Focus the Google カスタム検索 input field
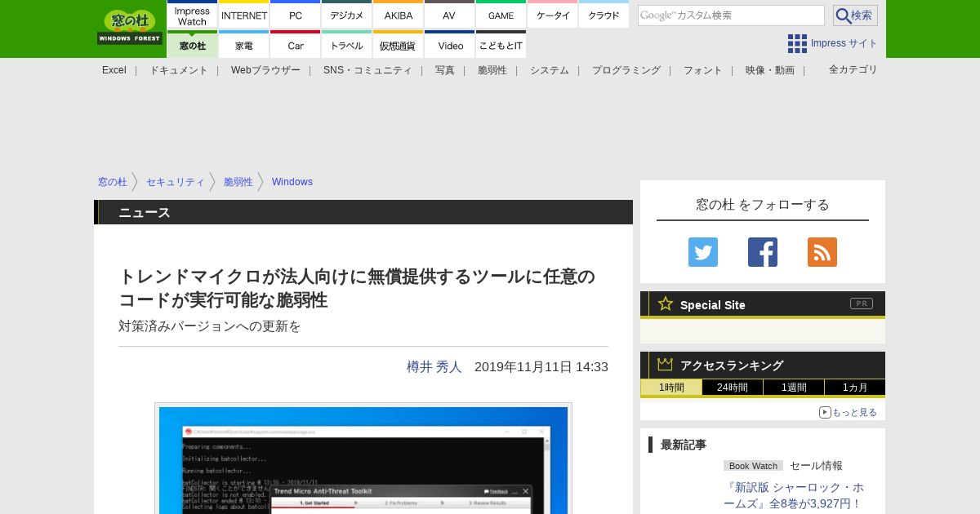Image resolution: width=980 pixels, height=514 pixels. [x=731, y=16]
